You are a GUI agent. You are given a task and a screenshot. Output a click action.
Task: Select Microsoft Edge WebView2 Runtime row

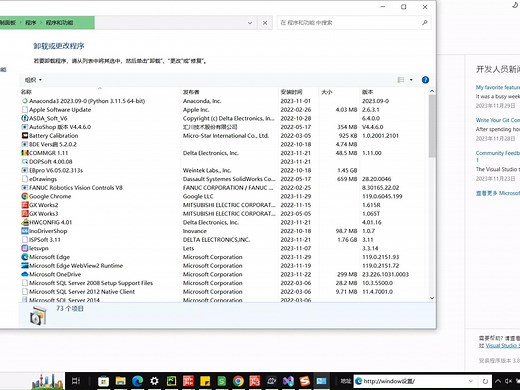[x=224, y=265]
